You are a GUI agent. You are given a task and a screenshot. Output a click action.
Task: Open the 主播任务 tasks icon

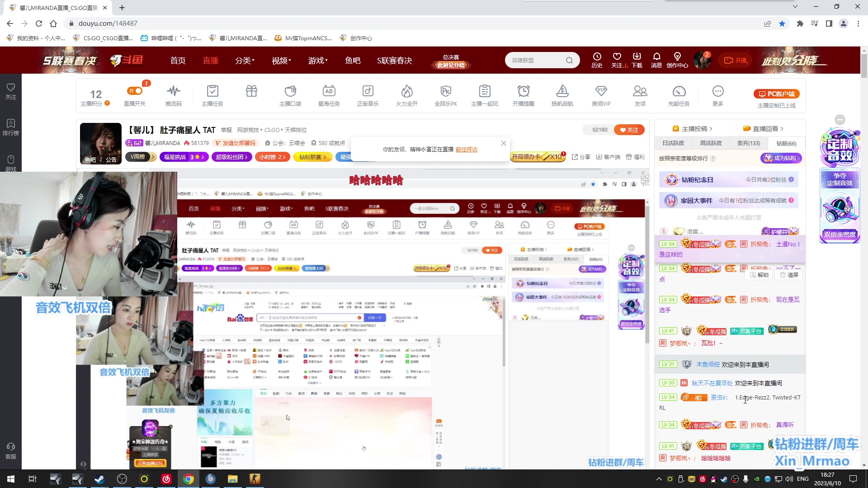(x=212, y=91)
